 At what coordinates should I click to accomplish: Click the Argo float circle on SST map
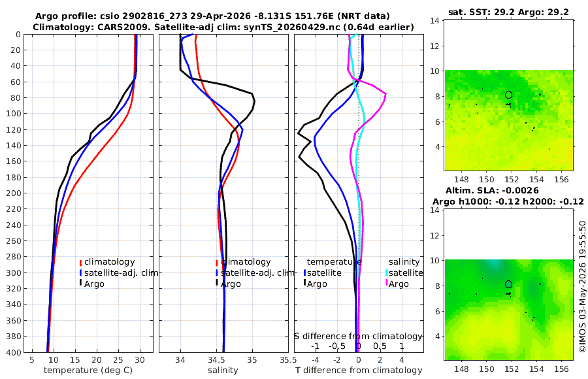(x=508, y=95)
